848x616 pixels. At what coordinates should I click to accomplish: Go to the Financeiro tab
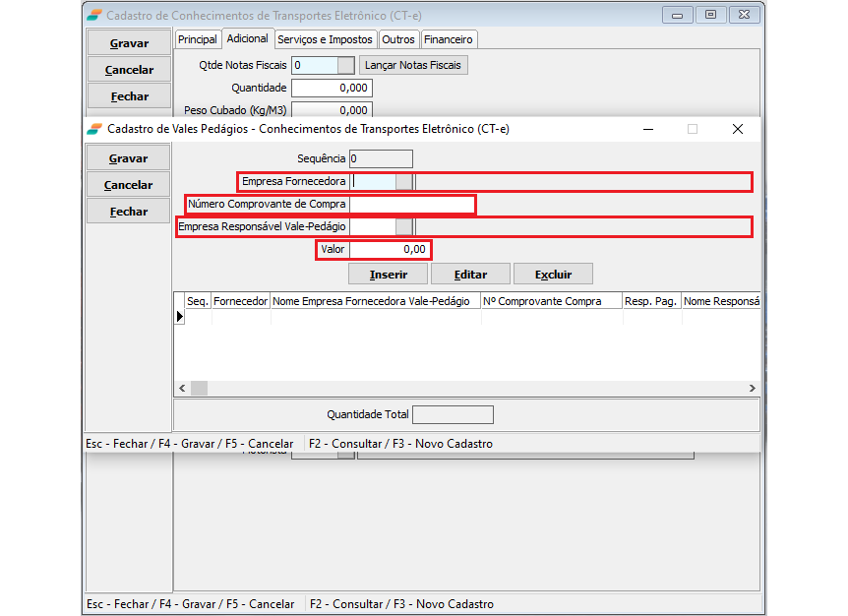pyautogui.click(x=449, y=39)
